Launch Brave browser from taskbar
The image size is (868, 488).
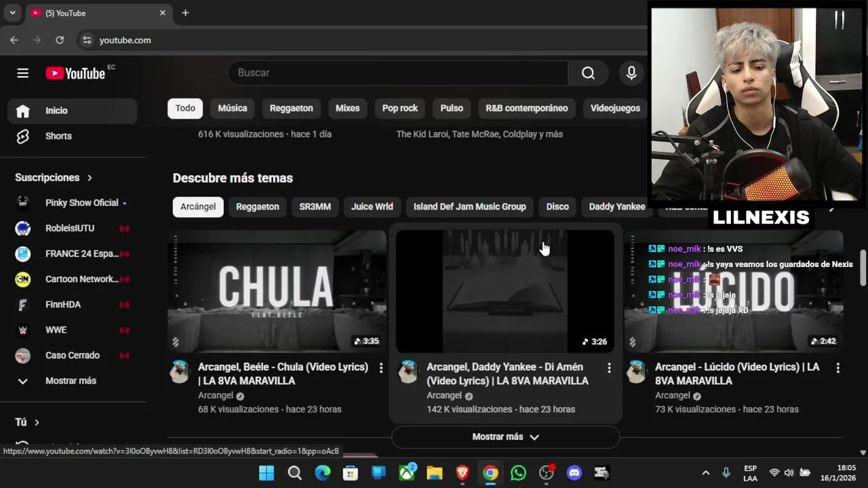tap(462, 473)
